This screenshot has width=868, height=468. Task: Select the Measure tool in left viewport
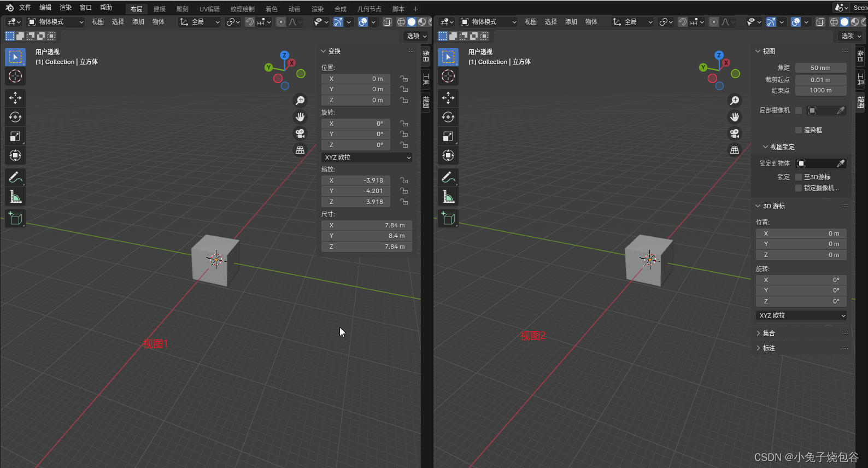[x=15, y=196]
